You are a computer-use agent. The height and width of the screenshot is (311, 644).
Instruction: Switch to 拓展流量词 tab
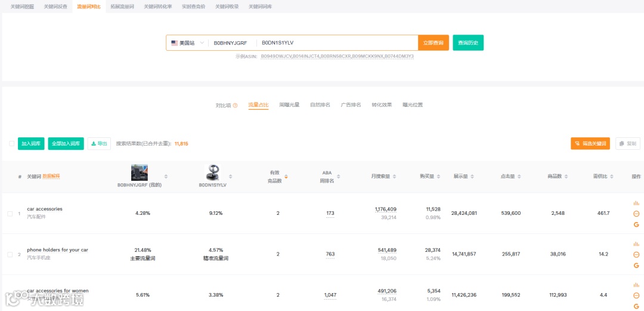pyautogui.click(x=122, y=7)
